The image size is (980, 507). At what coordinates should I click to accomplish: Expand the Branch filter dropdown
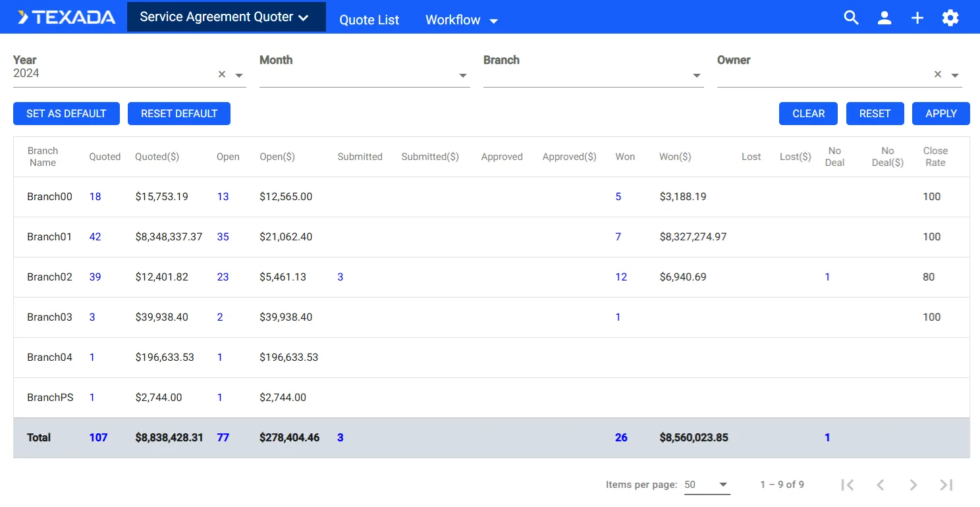[696, 76]
